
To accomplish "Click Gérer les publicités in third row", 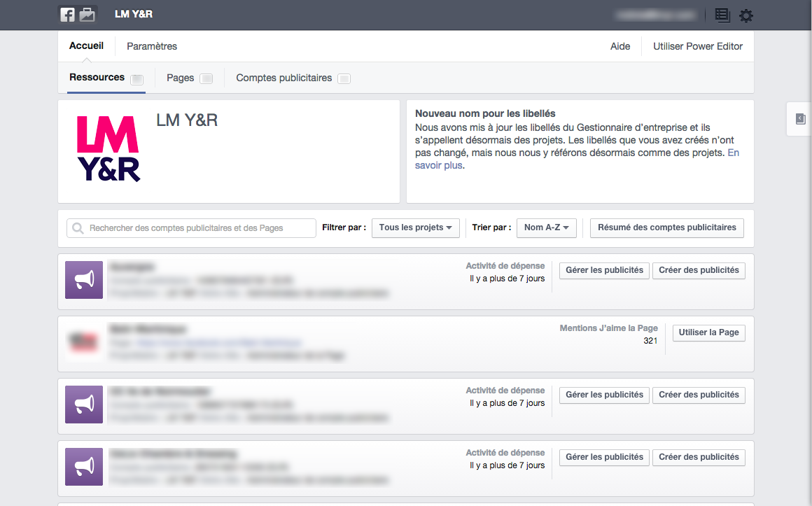I will 604,395.
